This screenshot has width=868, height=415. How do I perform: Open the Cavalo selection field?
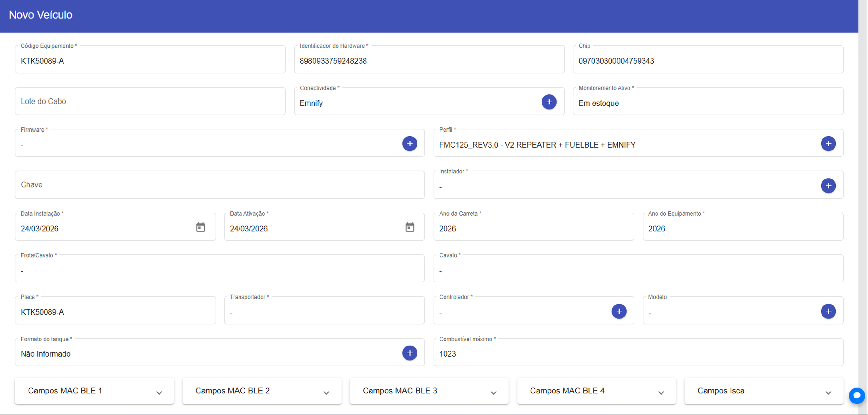[x=638, y=268]
